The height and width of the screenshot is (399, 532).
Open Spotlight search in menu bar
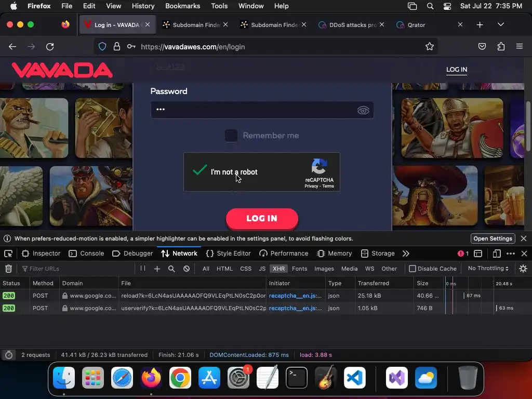click(x=430, y=6)
